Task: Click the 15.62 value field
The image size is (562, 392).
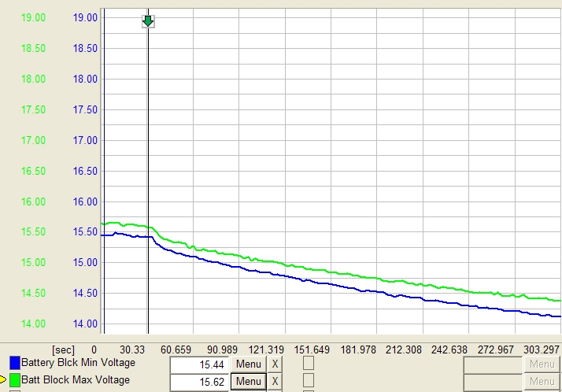Action: (199, 382)
